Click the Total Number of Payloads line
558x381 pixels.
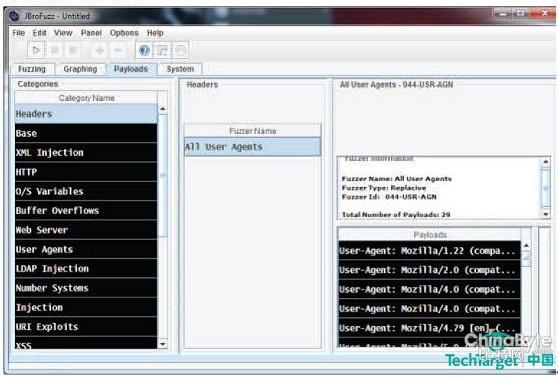click(x=396, y=215)
